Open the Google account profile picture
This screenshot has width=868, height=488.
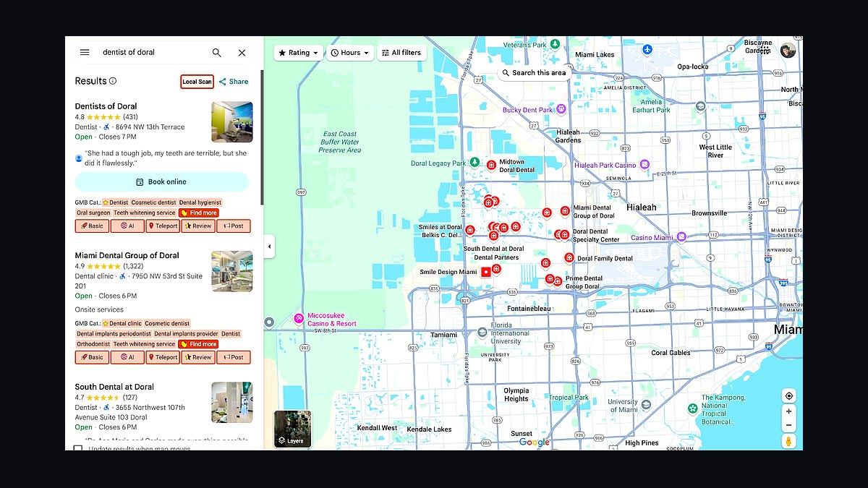(788, 51)
